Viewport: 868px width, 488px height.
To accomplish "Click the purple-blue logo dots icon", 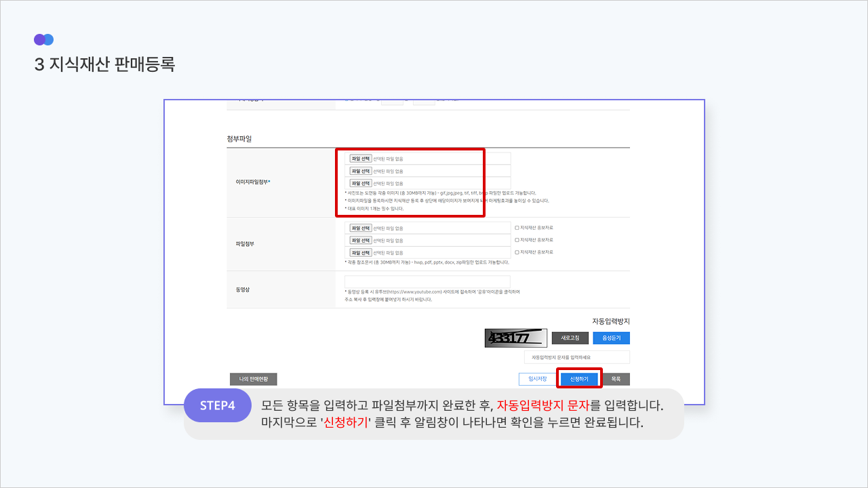I will (x=43, y=39).
